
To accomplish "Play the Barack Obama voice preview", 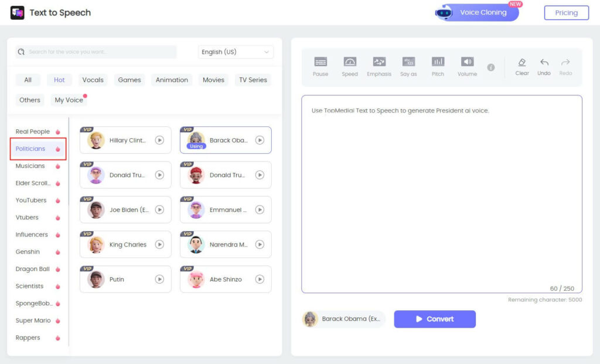I will pyautogui.click(x=260, y=140).
